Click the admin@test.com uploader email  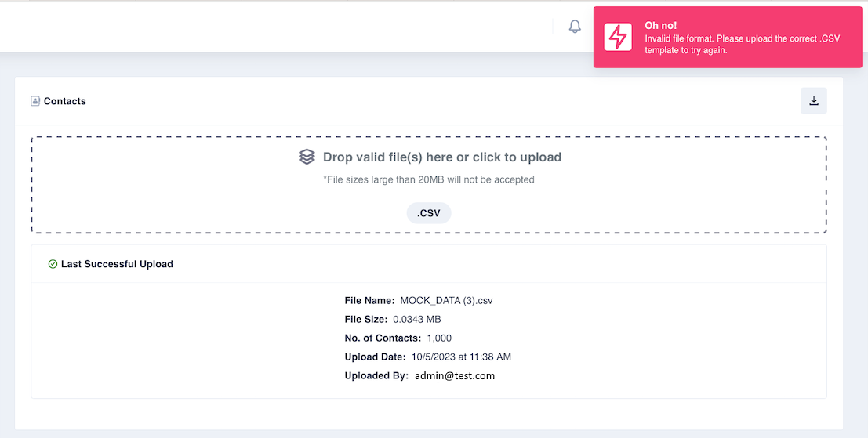[x=455, y=376]
